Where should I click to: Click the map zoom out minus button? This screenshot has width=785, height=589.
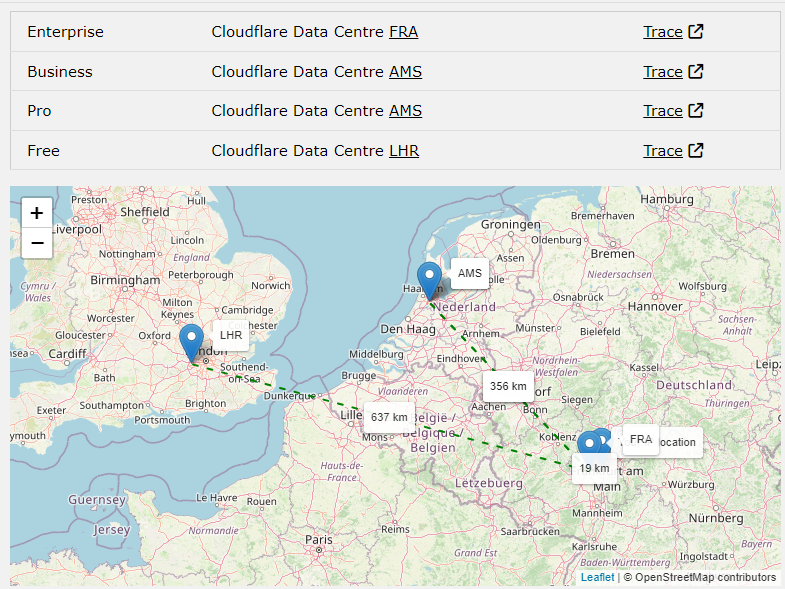coord(37,243)
